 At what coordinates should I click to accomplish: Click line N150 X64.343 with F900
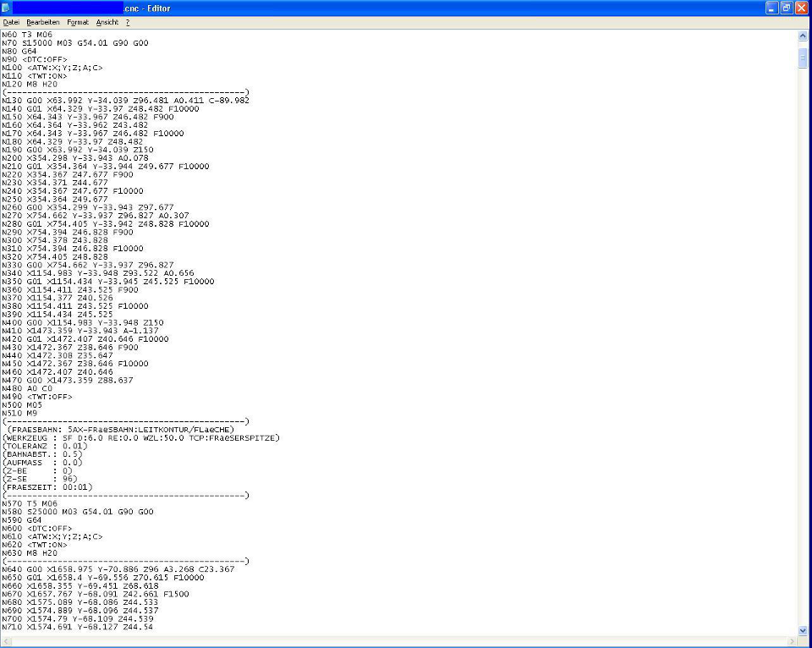87,117
